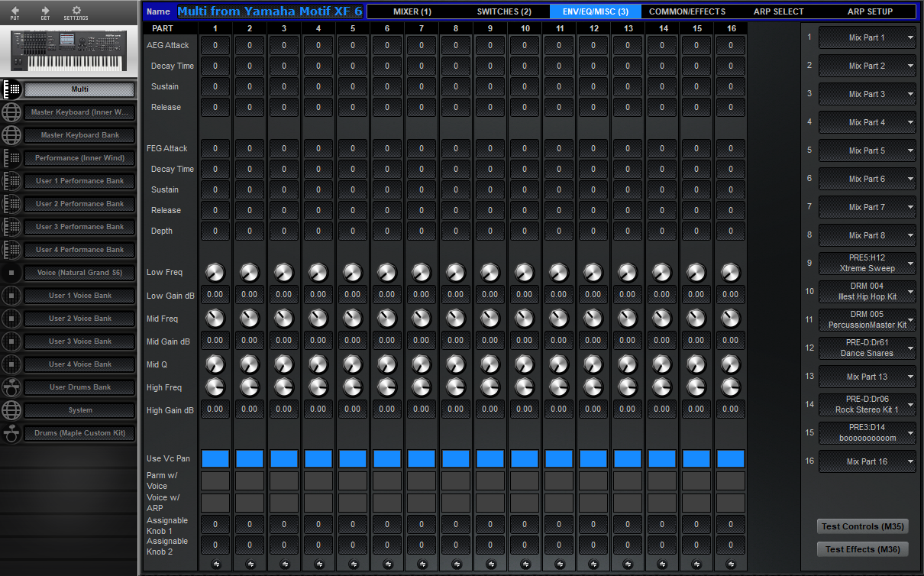Toggle Use Vc Pan for Part 16
Viewport: 924px width, 576px height.
pos(730,458)
